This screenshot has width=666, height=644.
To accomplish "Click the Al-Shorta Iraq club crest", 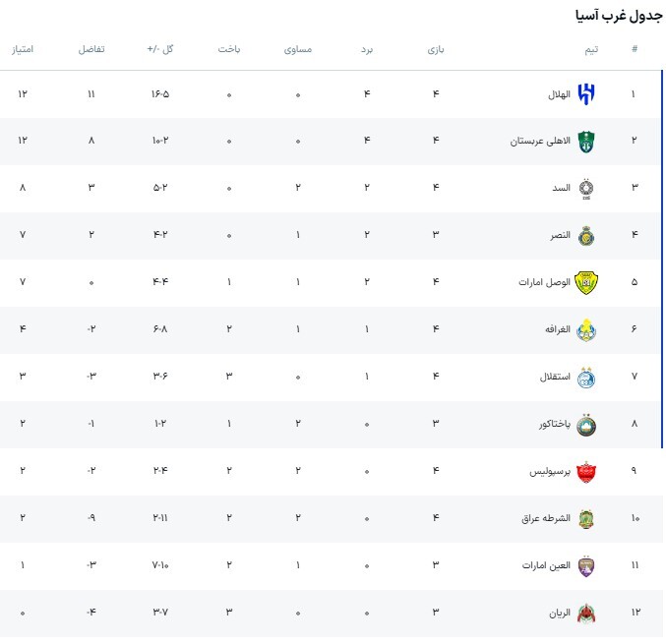I will (x=586, y=518).
